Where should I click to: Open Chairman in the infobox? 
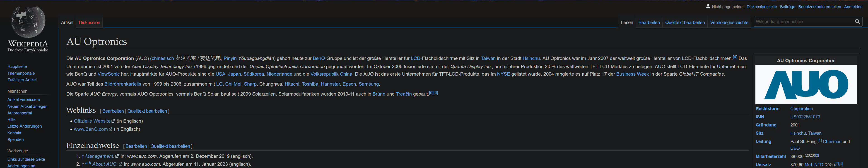[x=832, y=142]
